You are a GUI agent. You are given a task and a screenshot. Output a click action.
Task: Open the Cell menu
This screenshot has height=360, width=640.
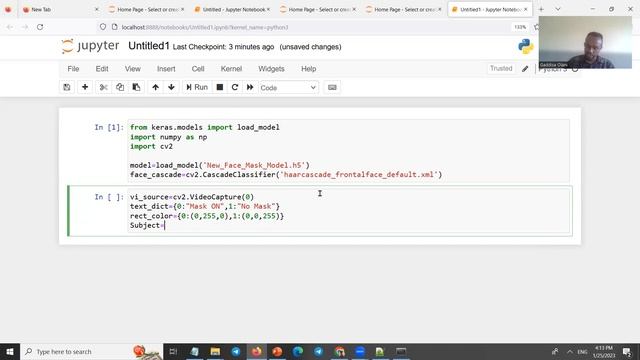click(198, 69)
